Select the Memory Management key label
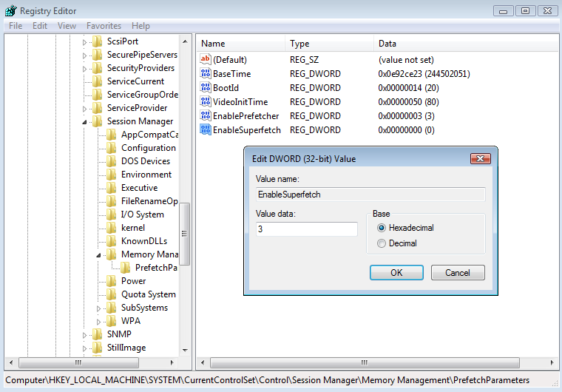The height and width of the screenshot is (392, 562). (x=150, y=254)
